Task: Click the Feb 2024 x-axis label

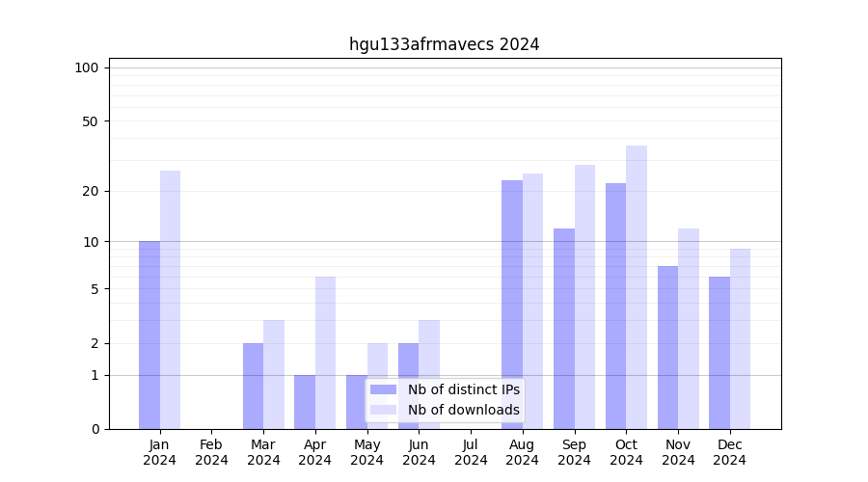Action: [211, 452]
